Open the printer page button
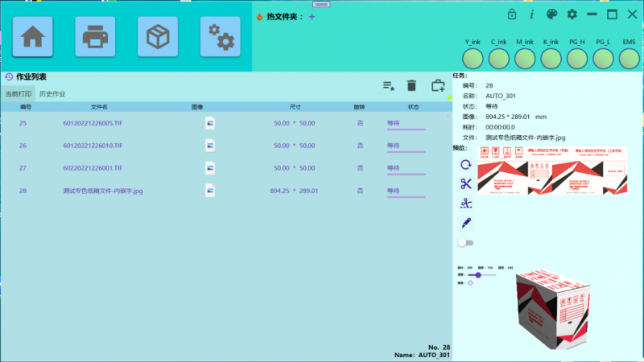The width and height of the screenshot is (644, 362). tap(95, 37)
